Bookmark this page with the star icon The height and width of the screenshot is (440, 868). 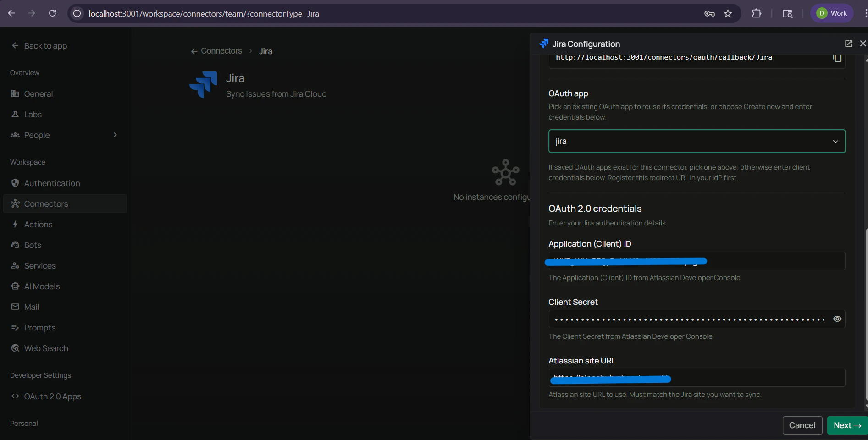coord(728,13)
